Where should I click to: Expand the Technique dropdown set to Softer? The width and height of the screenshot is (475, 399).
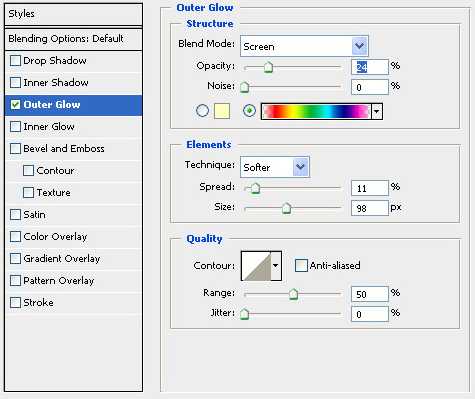click(275, 167)
